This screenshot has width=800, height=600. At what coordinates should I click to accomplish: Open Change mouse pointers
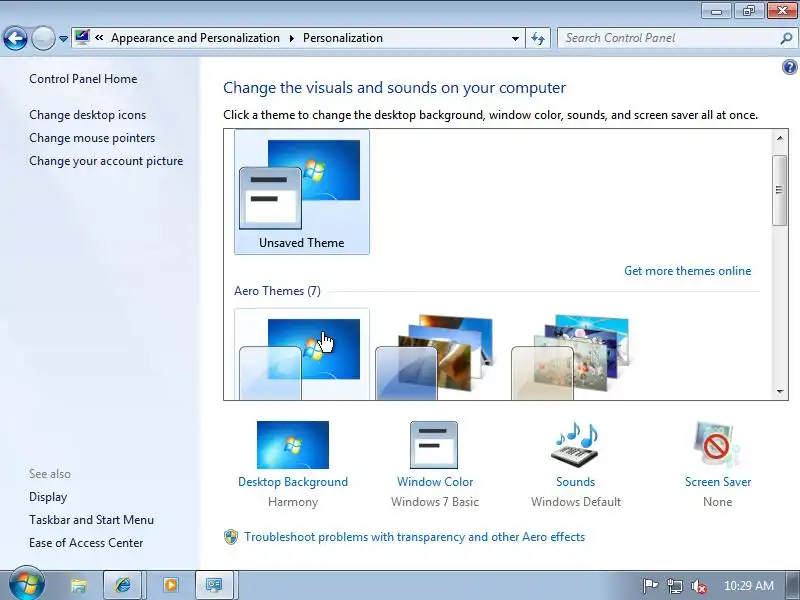92,138
